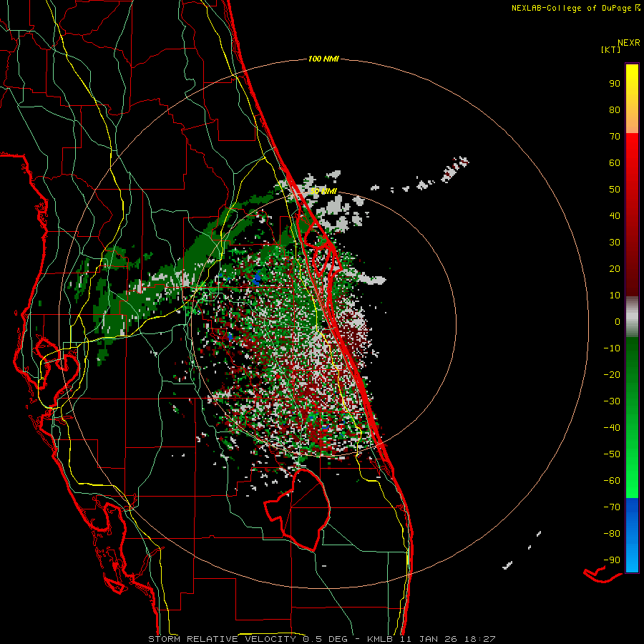
Task: Click the gray zero-velocity color bar segment
Action: tap(632, 317)
